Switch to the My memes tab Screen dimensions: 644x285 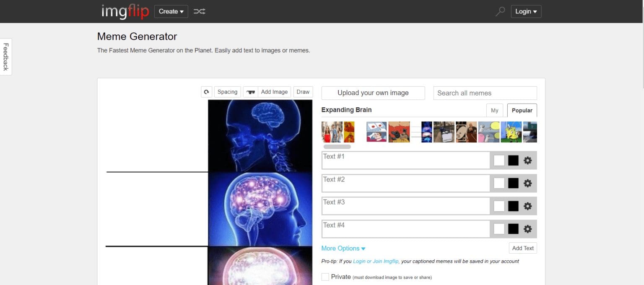pos(494,111)
